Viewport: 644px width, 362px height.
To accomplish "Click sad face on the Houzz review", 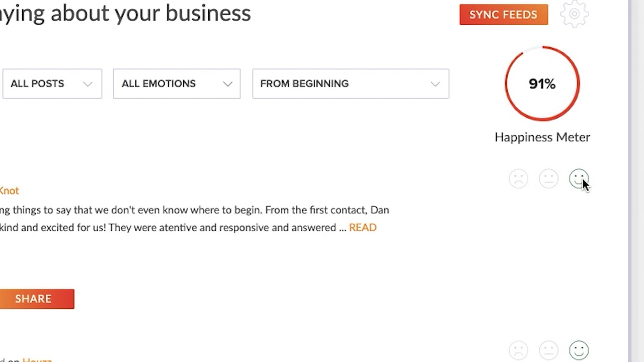I will pyautogui.click(x=518, y=350).
